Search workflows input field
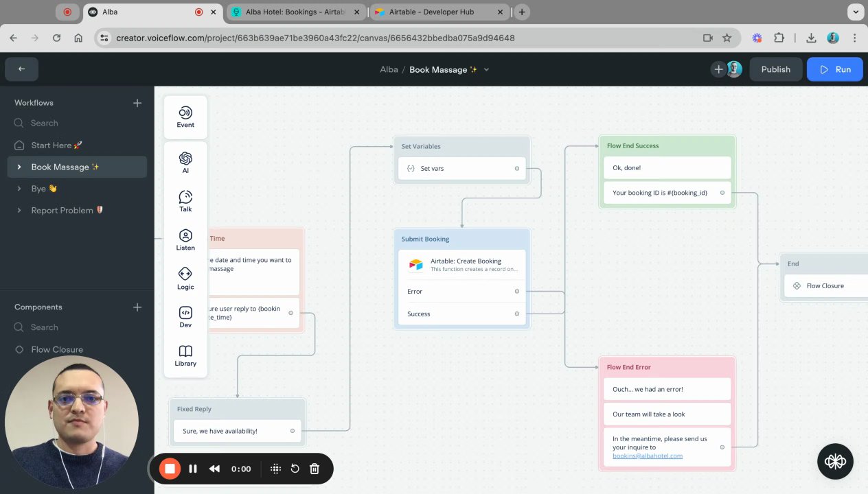The image size is (868, 494). pyautogui.click(x=77, y=123)
